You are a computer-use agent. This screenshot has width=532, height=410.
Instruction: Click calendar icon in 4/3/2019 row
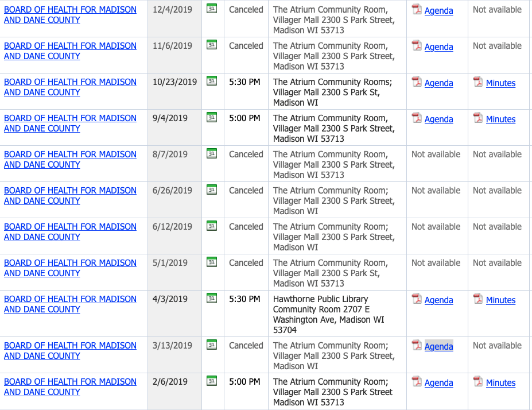[212, 298]
